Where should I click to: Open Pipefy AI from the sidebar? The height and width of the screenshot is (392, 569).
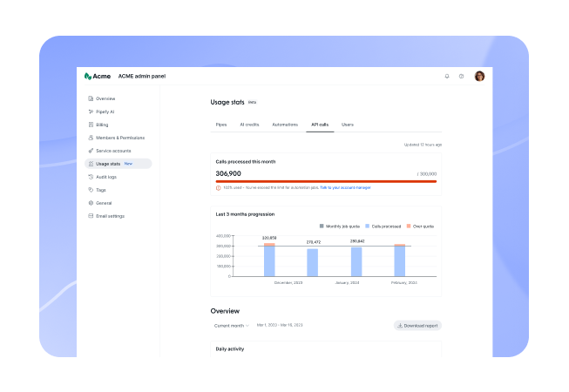pyautogui.click(x=105, y=112)
